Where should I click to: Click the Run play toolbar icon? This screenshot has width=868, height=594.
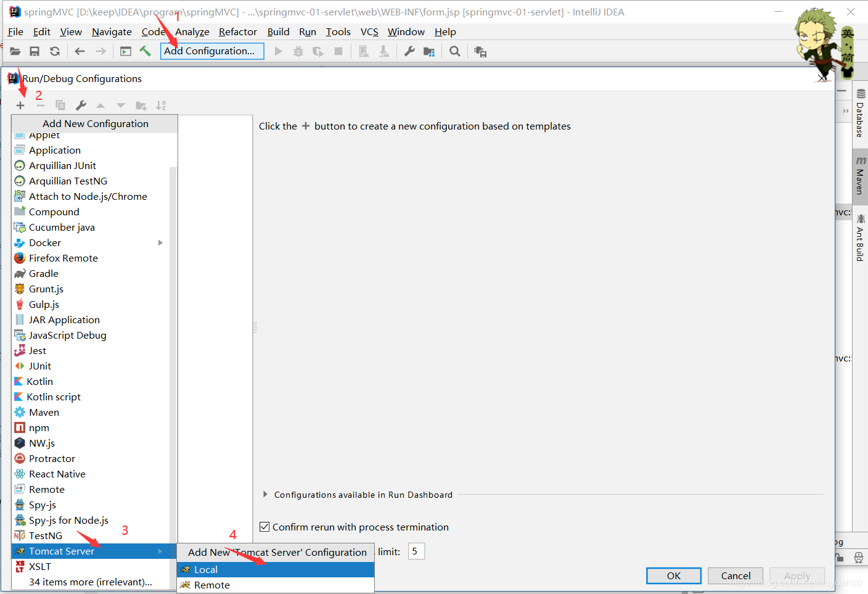pyautogui.click(x=279, y=51)
